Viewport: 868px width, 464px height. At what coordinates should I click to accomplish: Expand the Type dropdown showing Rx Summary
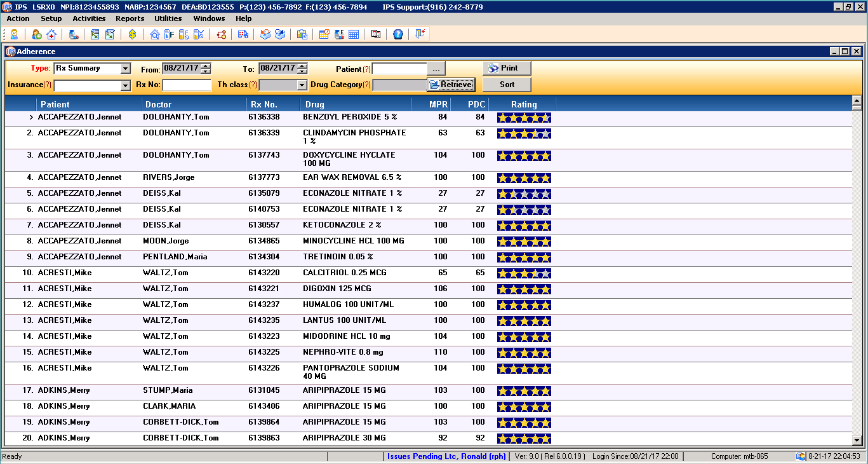[x=125, y=69]
